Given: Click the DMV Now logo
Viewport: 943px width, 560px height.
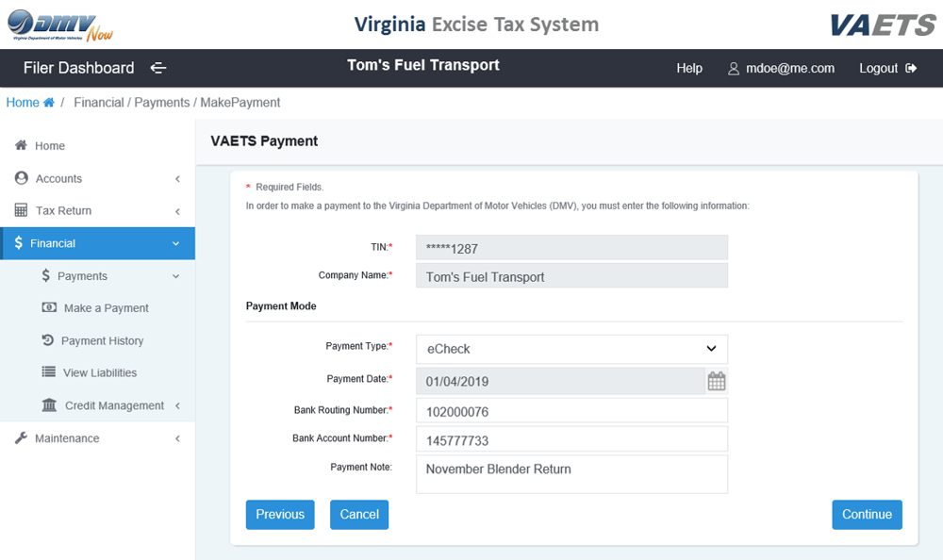Looking at the screenshot, I should [x=60, y=25].
